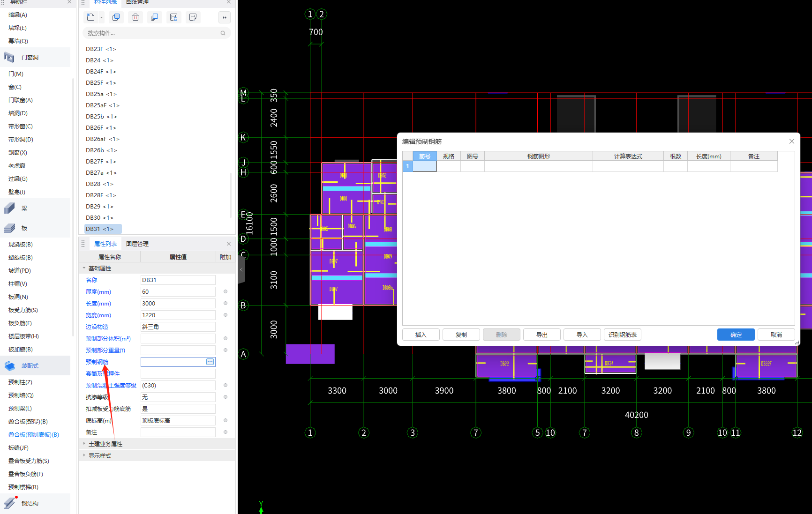The image size is (812, 514).
Task: Click the ellipsis button in 预制钢筋 field
Action: point(210,362)
